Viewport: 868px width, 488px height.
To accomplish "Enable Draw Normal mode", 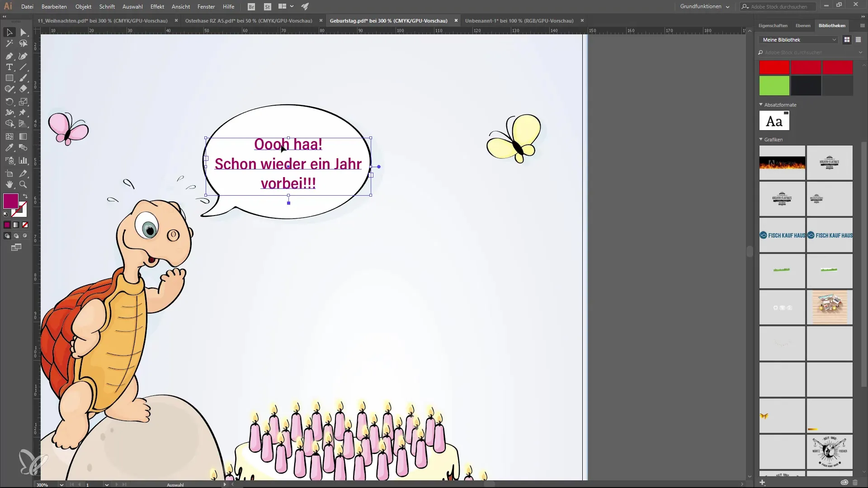I will pos(7,236).
